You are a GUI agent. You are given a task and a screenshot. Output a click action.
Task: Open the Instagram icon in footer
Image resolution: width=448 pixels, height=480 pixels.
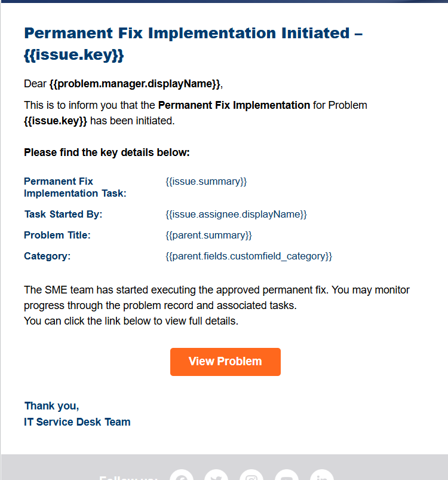point(251,477)
